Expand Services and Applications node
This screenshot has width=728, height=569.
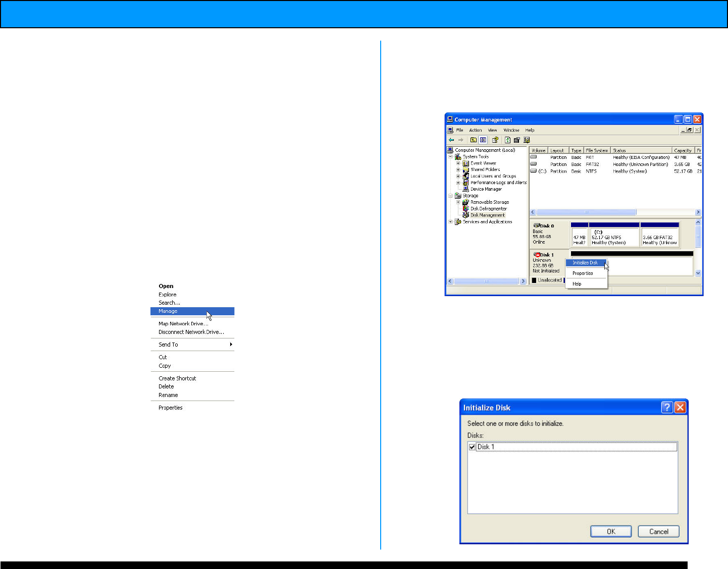pos(451,222)
